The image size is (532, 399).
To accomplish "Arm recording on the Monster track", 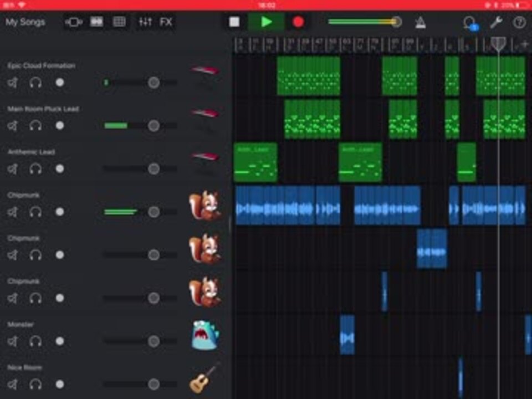I will point(60,341).
